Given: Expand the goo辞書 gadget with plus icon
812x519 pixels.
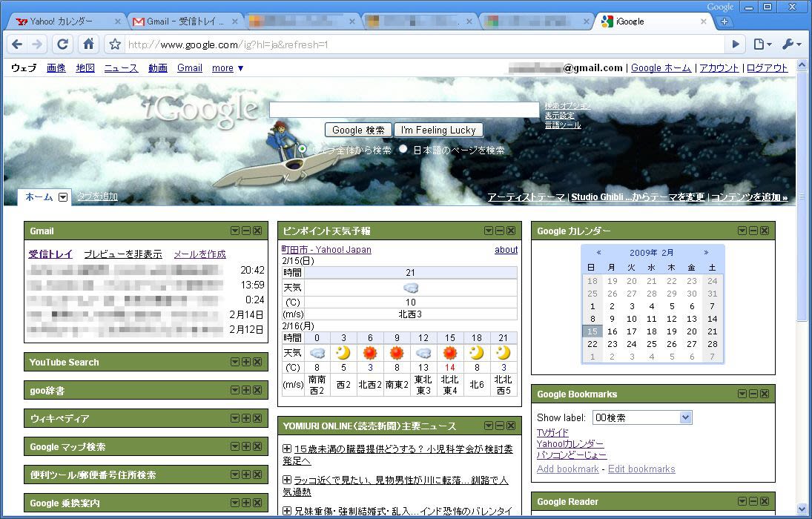Looking at the screenshot, I should [246, 390].
